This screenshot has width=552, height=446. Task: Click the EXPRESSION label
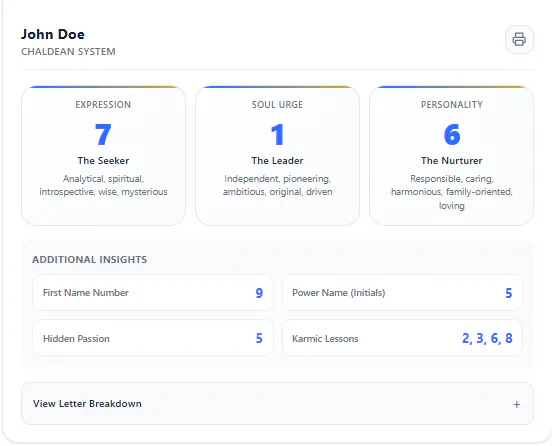click(103, 105)
